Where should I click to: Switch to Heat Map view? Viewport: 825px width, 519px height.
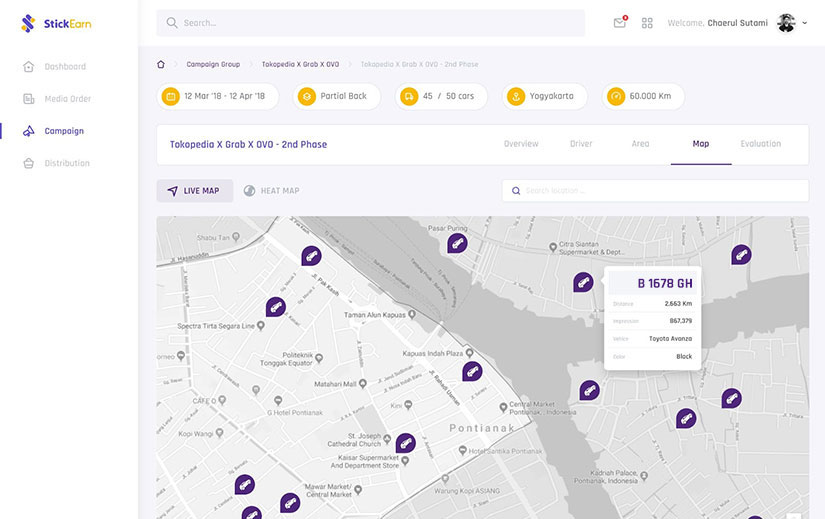pyautogui.click(x=272, y=191)
